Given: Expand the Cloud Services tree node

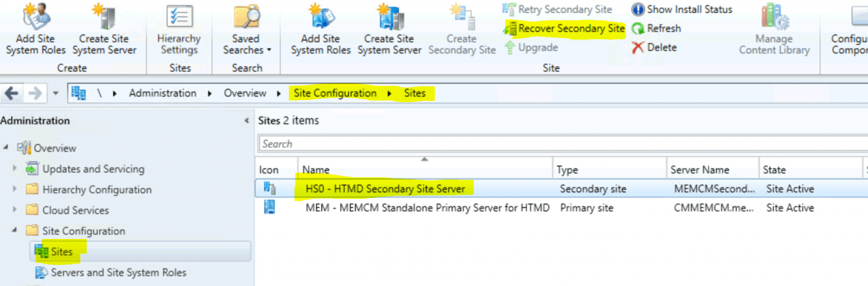Looking at the screenshot, I should tap(15, 210).
